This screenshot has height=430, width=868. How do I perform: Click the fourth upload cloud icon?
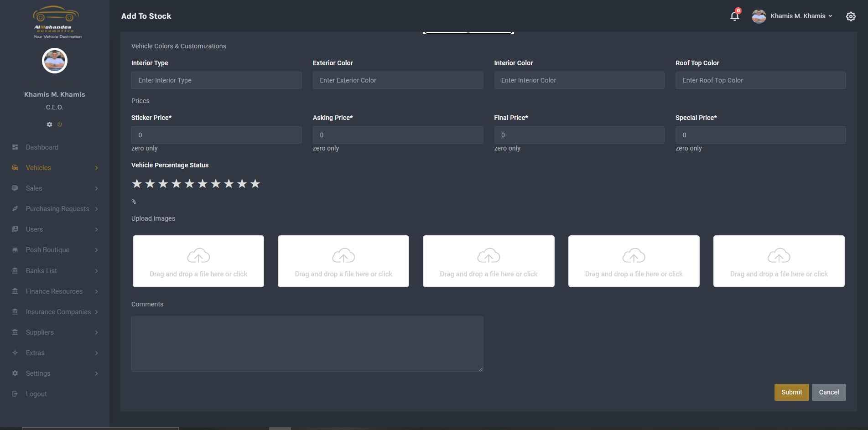tap(634, 256)
